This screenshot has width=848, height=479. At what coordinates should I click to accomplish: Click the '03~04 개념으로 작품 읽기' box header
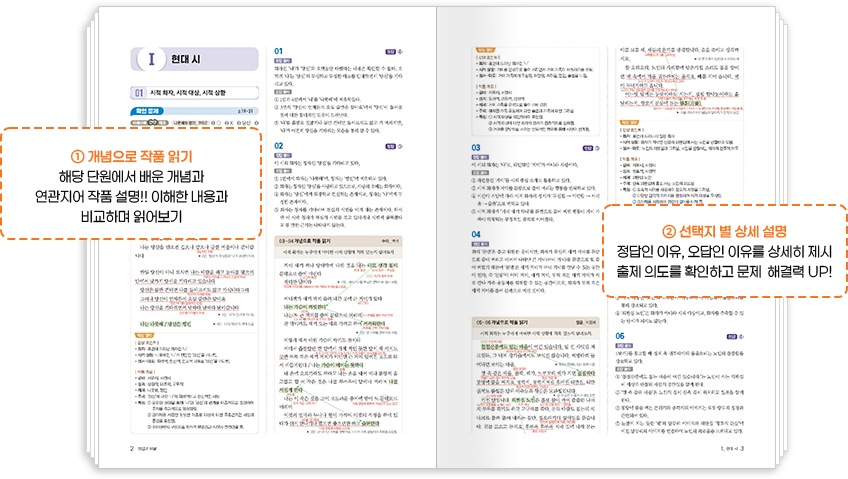click(339, 241)
